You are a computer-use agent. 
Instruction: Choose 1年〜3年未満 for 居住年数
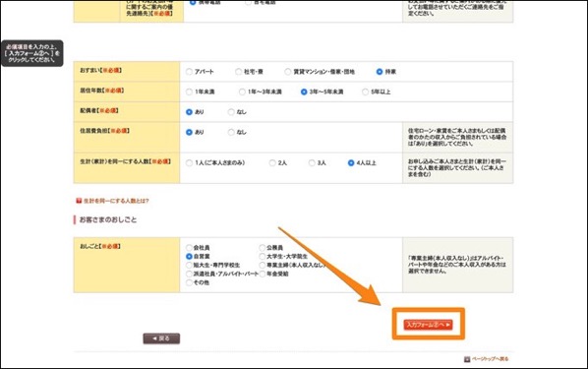tap(242, 92)
